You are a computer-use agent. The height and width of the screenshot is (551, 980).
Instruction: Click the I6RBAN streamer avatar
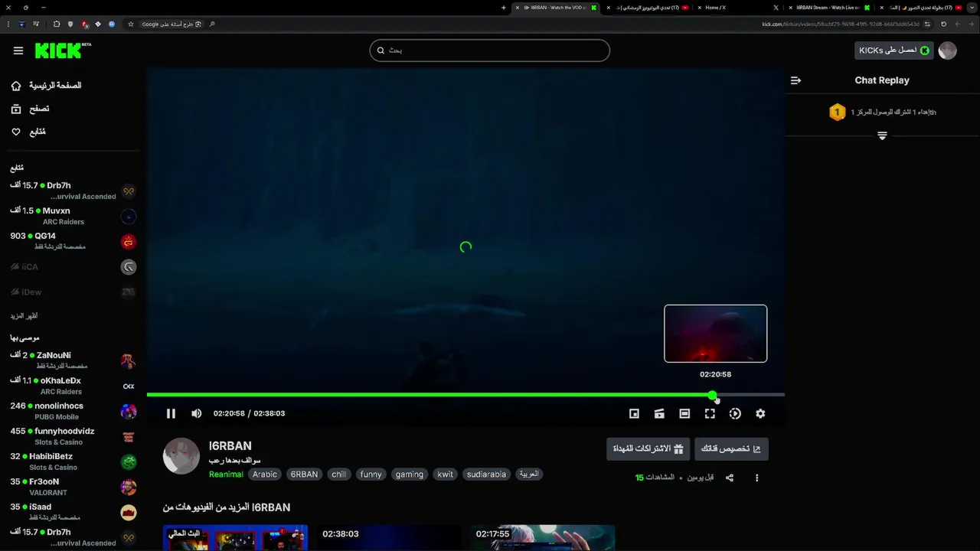pyautogui.click(x=181, y=456)
